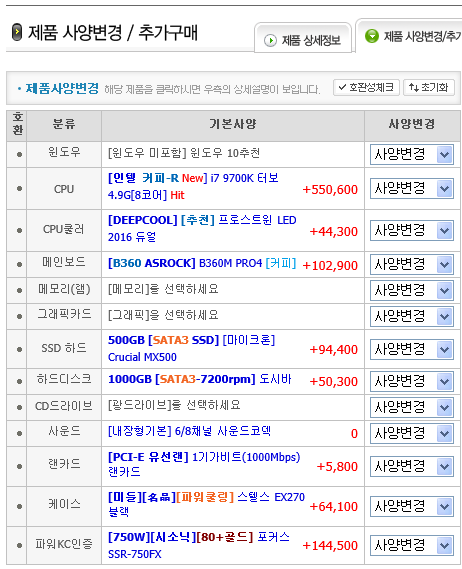Open the 내장형기본 6/8채널 사운드코덱 link
Image resolution: width=462 pixels, height=569 pixels.
pos(189,431)
